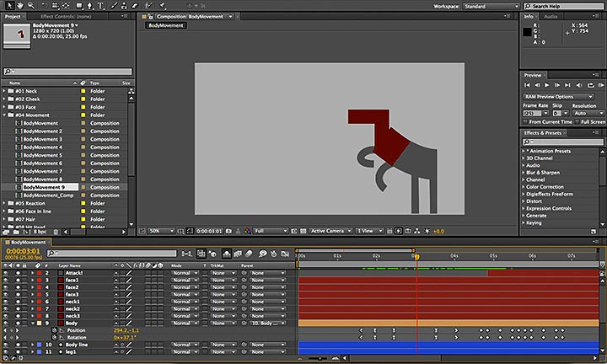Viewport: 607px width, 364px height.
Task: Open the show channel RGB icon
Action: pos(247,231)
